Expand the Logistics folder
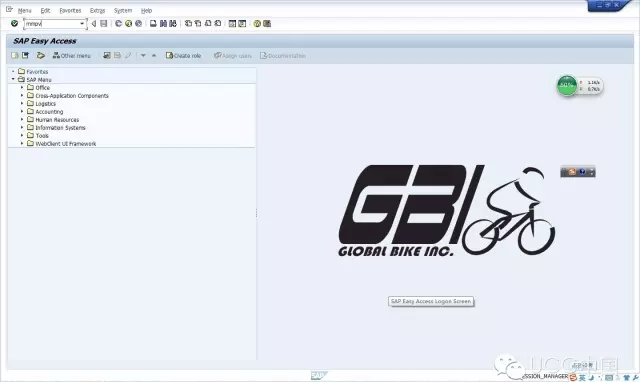The height and width of the screenshot is (382, 640). [22, 103]
